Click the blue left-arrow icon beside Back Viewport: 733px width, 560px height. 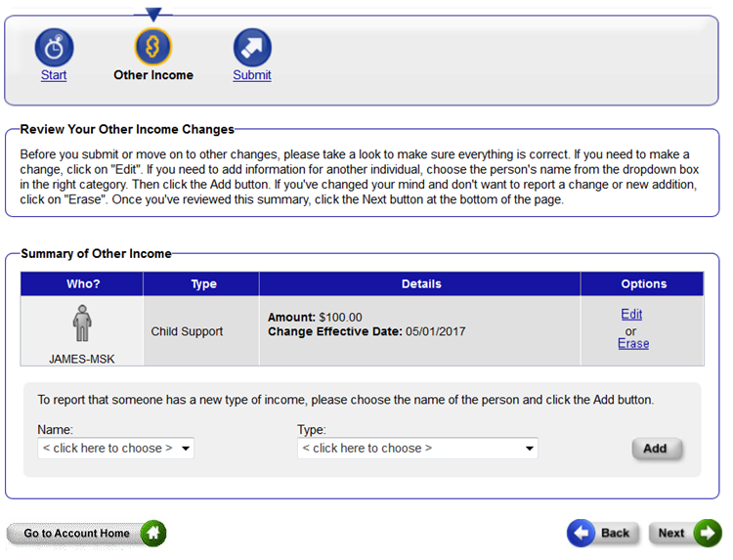click(x=581, y=533)
